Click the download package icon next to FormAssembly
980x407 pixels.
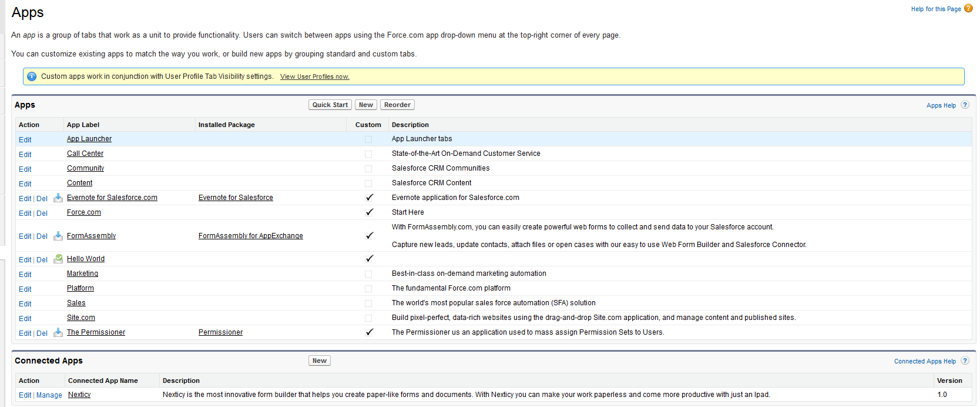pyautogui.click(x=58, y=236)
